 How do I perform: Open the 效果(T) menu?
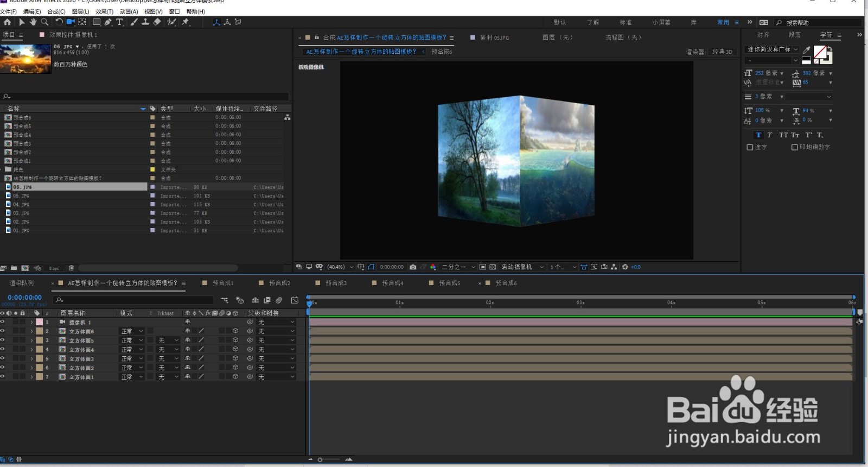pyautogui.click(x=104, y=11)
